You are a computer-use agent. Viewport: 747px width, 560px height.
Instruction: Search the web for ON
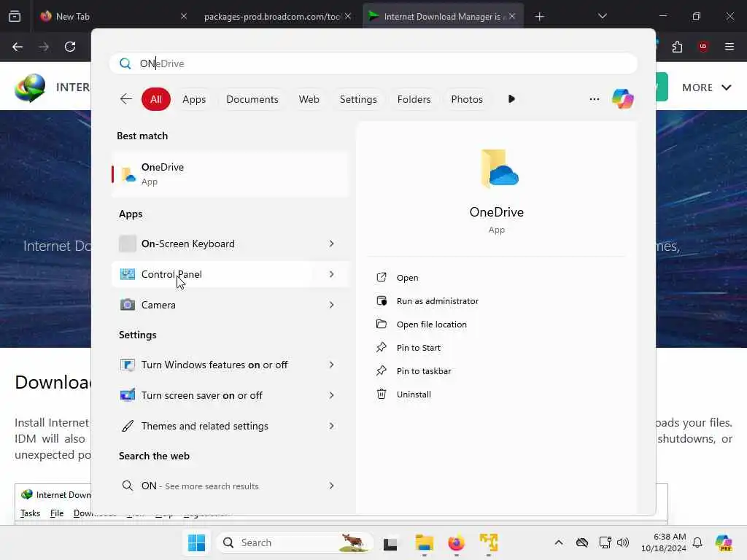(x=231, y=486)
